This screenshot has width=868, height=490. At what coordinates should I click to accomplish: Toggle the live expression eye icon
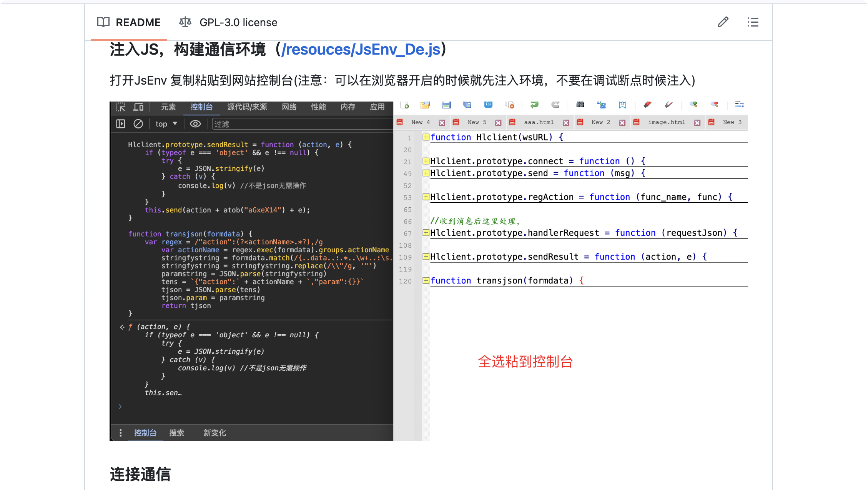click(195, 124)
